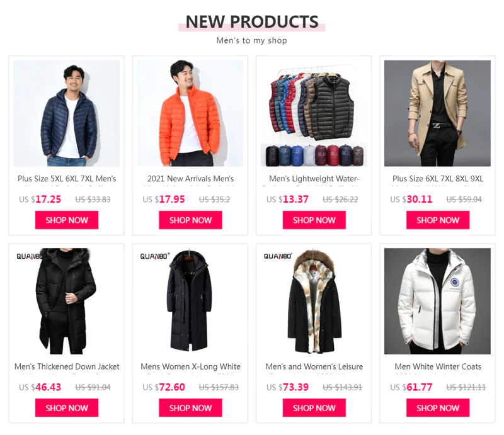Open the fur-lined parka product image
This screenshot has width=504, height=435.
click(314, 302)
